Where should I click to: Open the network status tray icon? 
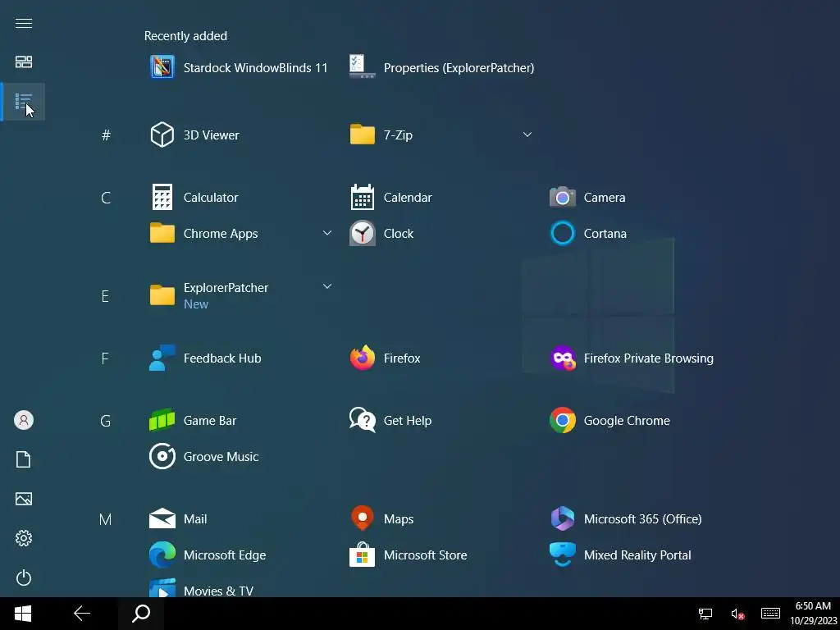click(705, 614)
